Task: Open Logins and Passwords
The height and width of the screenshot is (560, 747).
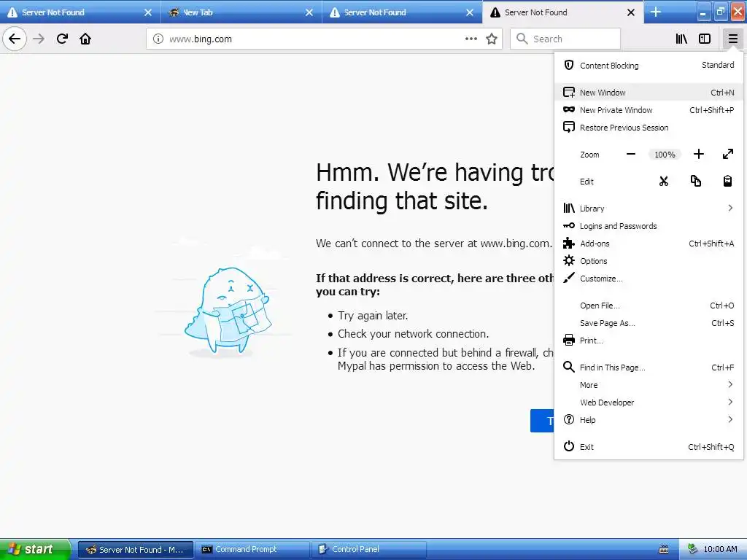Action: [x=649, y=226]
